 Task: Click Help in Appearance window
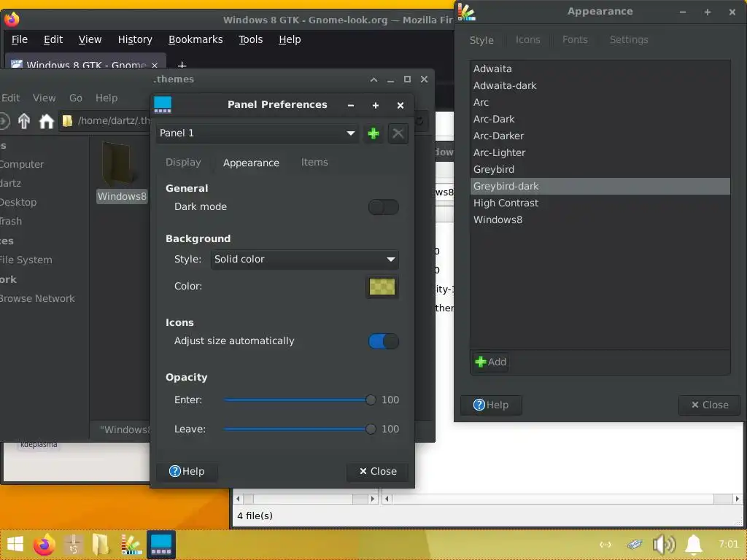click(x=491, y=405)
